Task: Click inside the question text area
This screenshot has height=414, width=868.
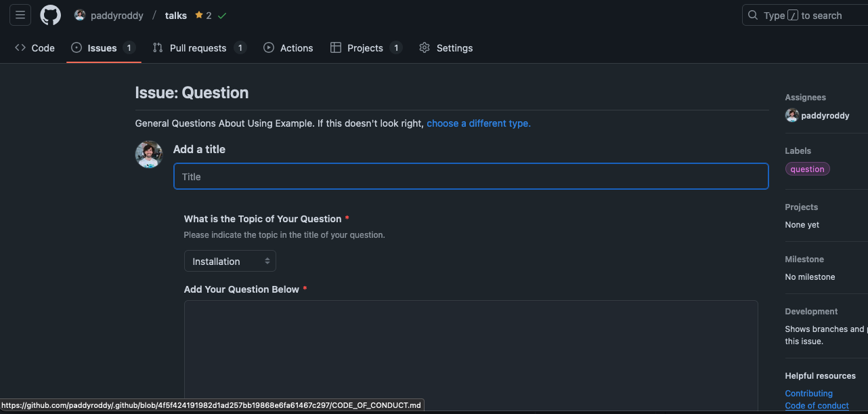Action: pos(471,349)
